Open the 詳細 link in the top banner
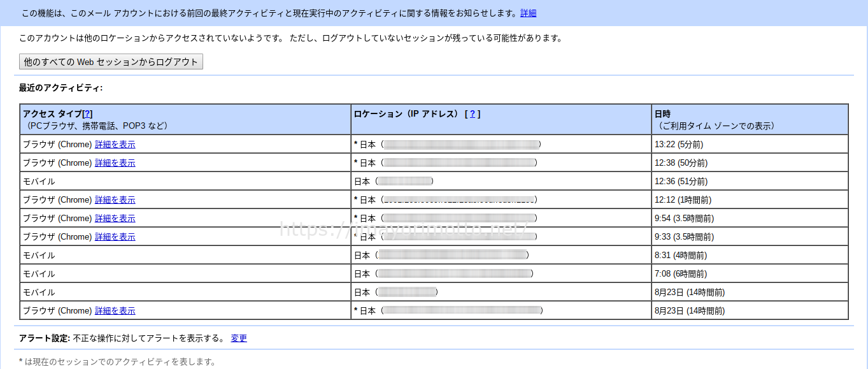Screen dimensions: 868x369 coord(528,13)
